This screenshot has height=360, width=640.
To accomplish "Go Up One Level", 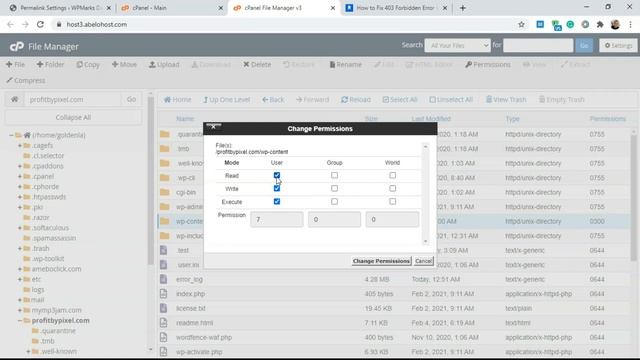I will coord(227,100).
